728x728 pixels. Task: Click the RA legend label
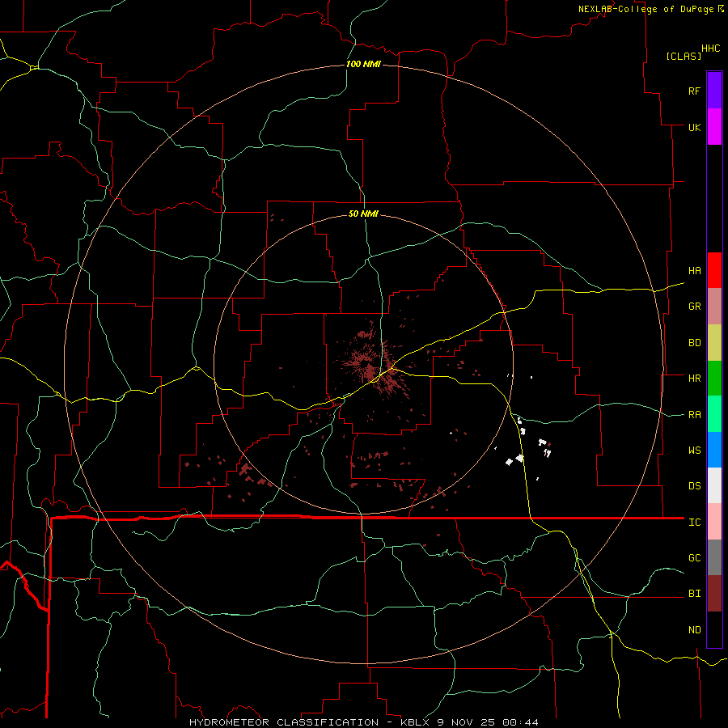[x=694, y=415]
